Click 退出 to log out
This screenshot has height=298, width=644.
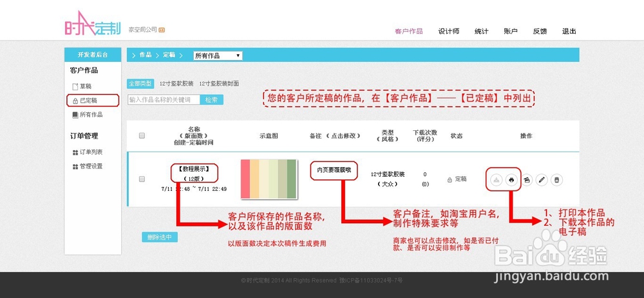tap(569, 31)
